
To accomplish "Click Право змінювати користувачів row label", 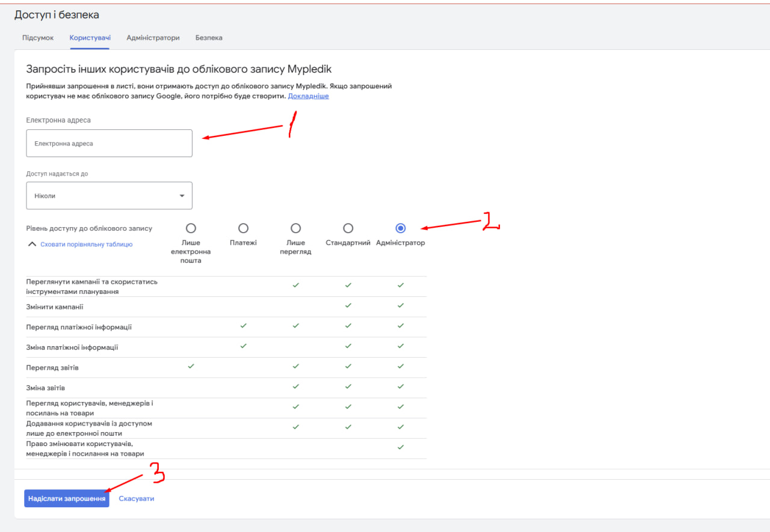I will click(x=85, y=449).
